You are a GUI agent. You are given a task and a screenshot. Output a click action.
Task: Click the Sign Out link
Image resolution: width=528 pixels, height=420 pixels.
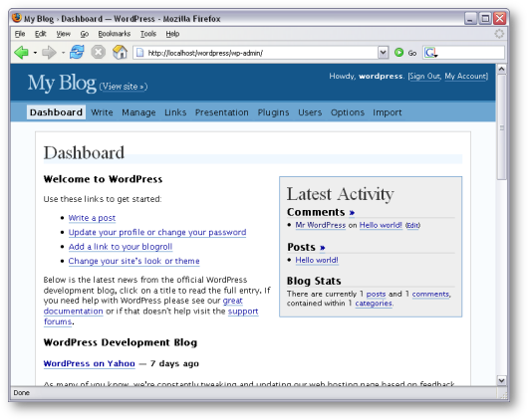tap(424, 76)
